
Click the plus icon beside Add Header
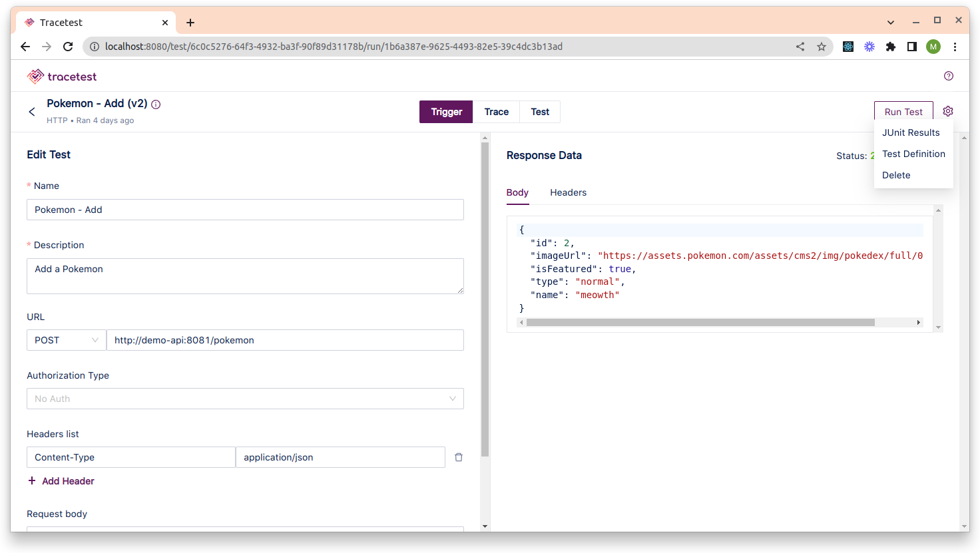coord(32,480)
